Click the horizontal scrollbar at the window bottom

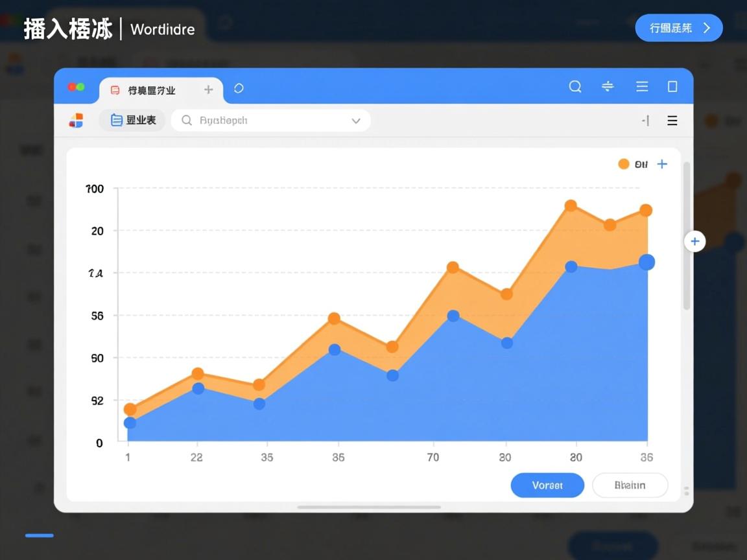point(370,506)
